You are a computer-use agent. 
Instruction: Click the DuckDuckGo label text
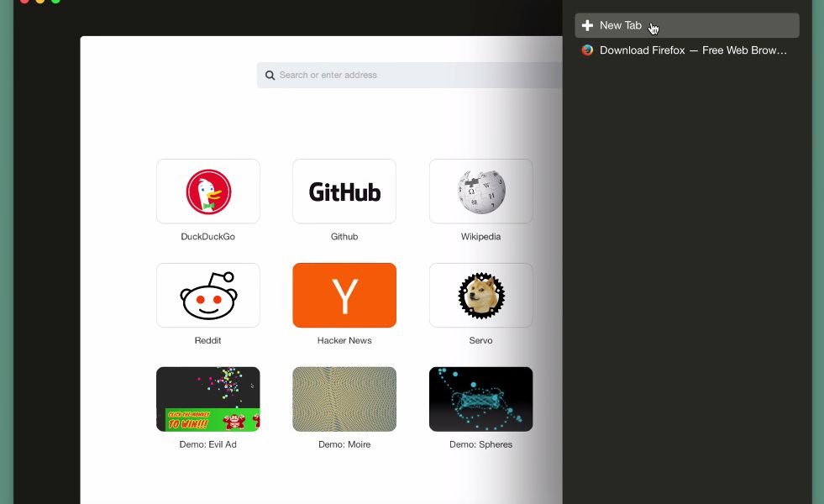(208, 237)
